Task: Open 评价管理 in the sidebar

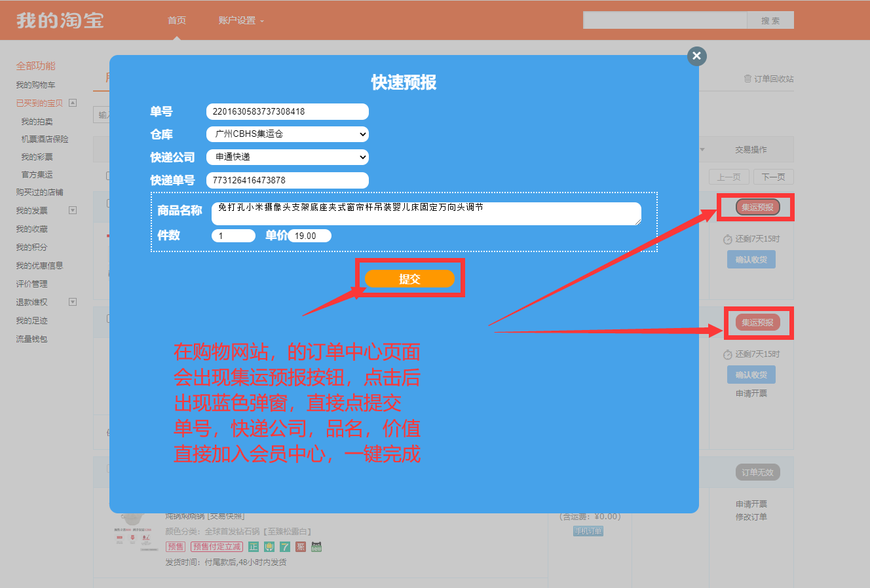Action: (32, 284)
